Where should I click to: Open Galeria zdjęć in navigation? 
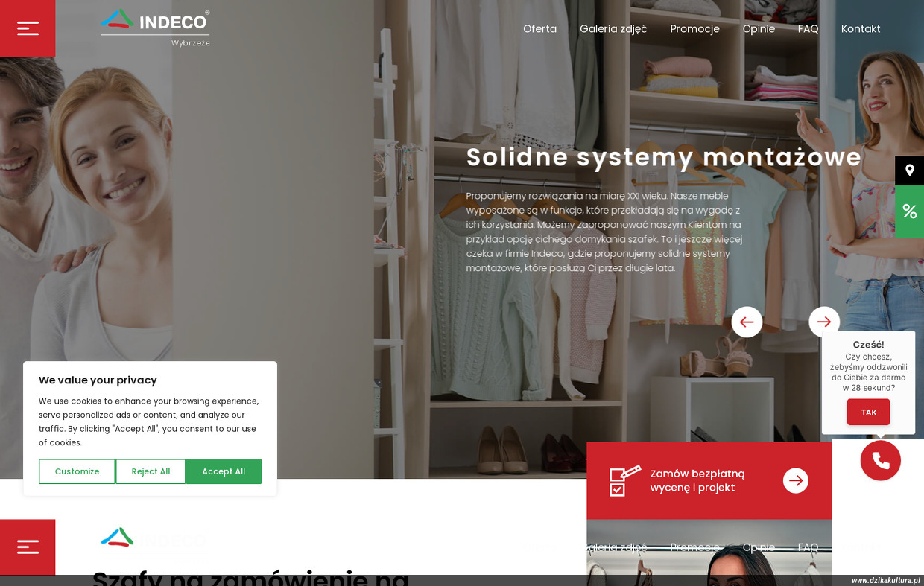(x=613, y=28)
